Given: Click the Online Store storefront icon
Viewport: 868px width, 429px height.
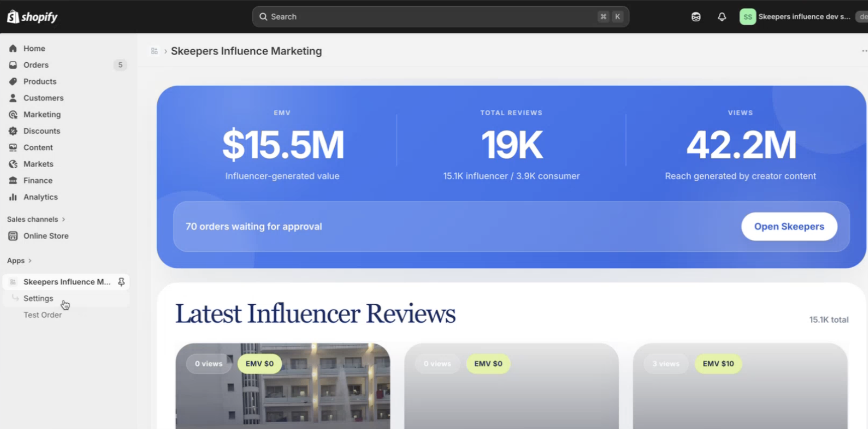Looking at the screenshot, I should tap(13, 236).
